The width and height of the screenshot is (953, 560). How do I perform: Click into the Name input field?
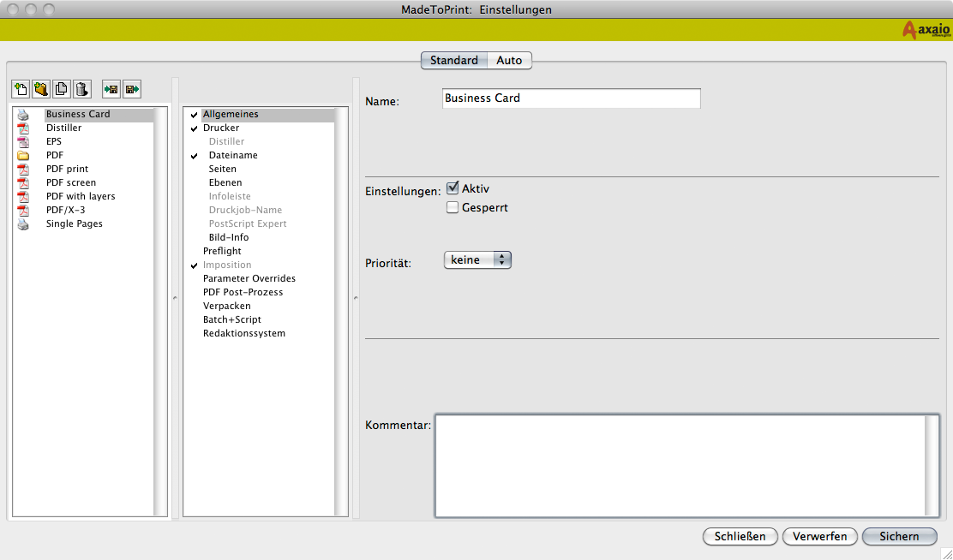point(572,98)
